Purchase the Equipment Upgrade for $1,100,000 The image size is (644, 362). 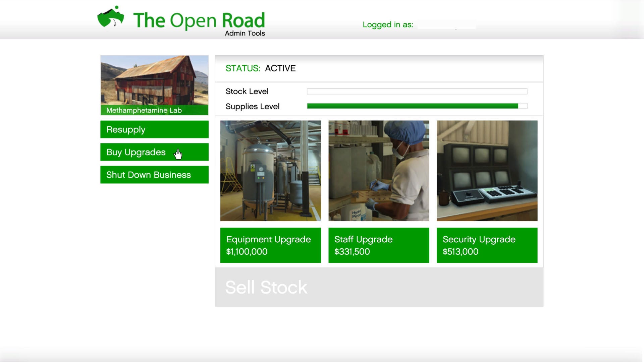[x=270, y=245]
